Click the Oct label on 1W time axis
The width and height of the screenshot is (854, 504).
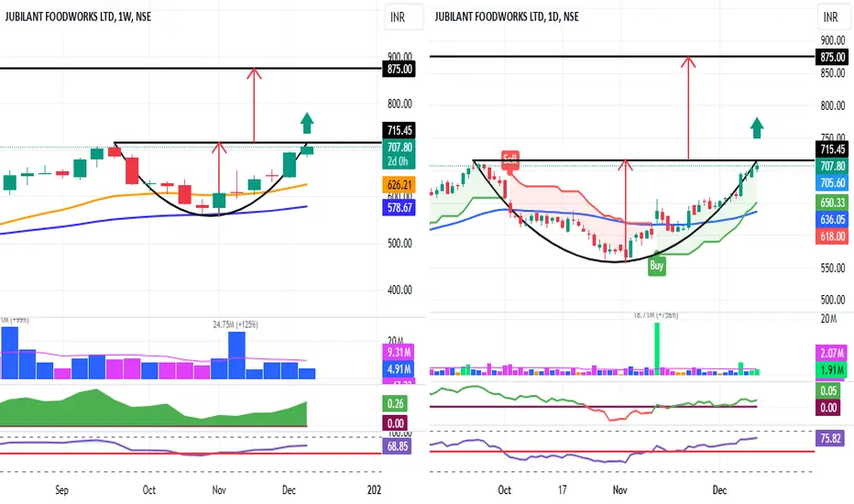pos(149,490)
